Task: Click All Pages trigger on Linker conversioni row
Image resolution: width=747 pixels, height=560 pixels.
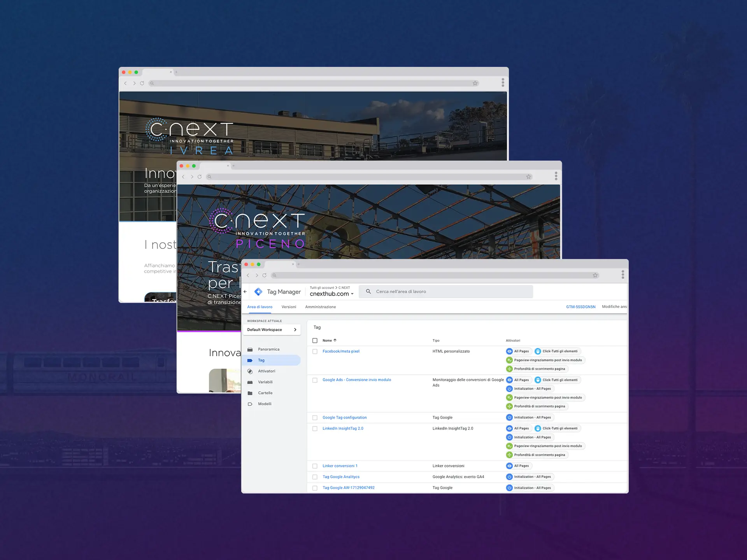Action: tap(519, 466)
